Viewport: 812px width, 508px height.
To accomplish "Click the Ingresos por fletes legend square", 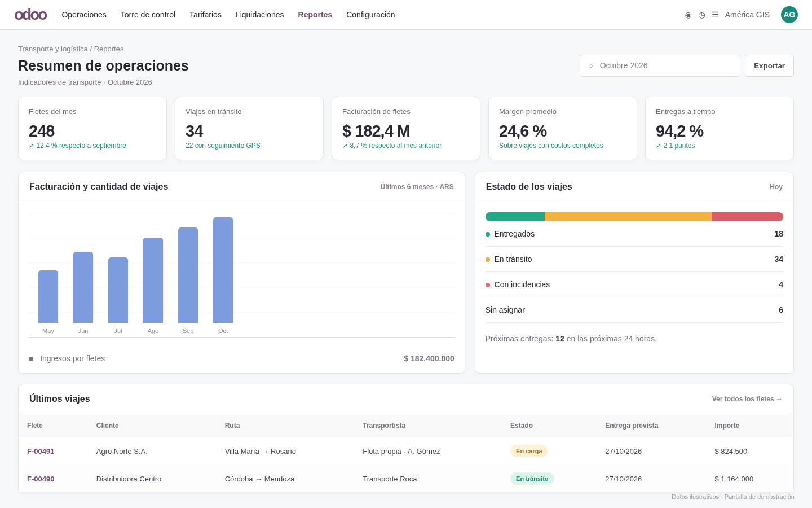I will coord(31,358).
